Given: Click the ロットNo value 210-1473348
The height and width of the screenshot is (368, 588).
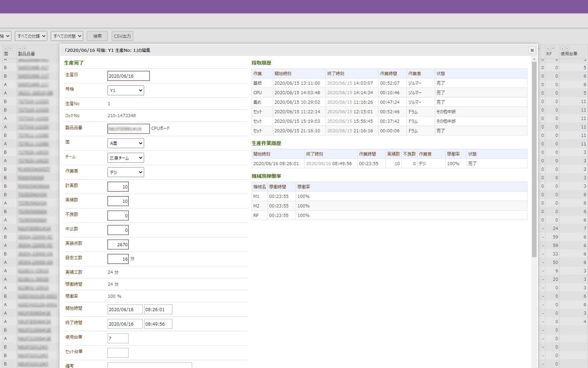Looking at the screenshot, I should pos(122,116).
